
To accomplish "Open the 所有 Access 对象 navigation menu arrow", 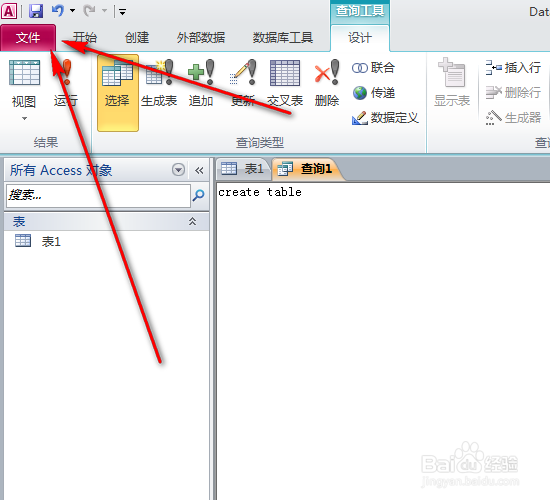I will 178,170.
